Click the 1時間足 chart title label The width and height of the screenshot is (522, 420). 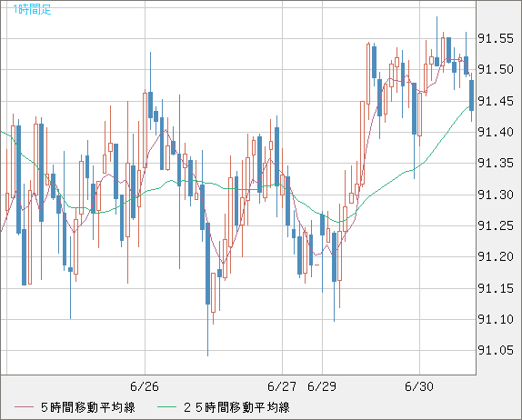pos(33,9)
